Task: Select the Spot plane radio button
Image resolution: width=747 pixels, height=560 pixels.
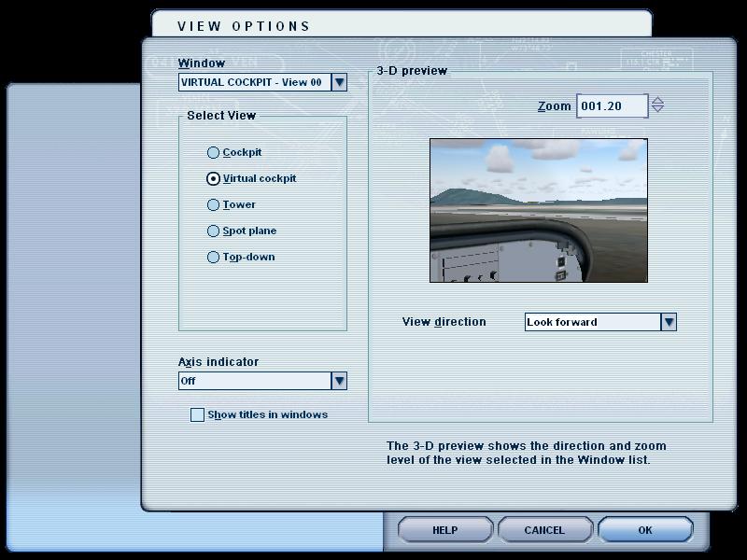Action: (214, 231)
